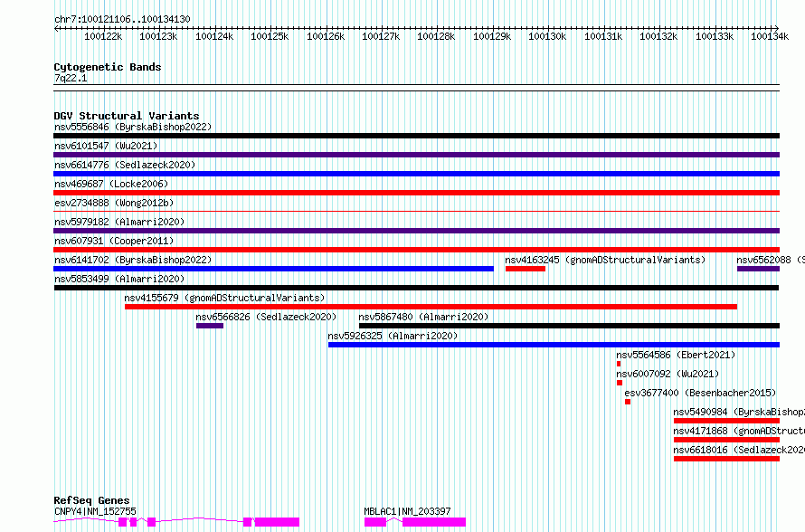805x532 pixels.
Task: Click the nsv6562088 variant label
Action: pos(771,260)
